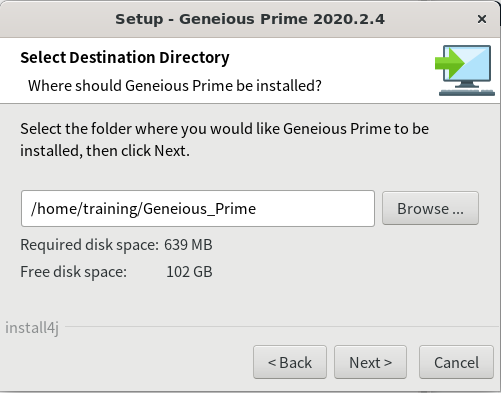Click the Select Destination Directory heading
501x393 pixels.
(x=125, y=57)
